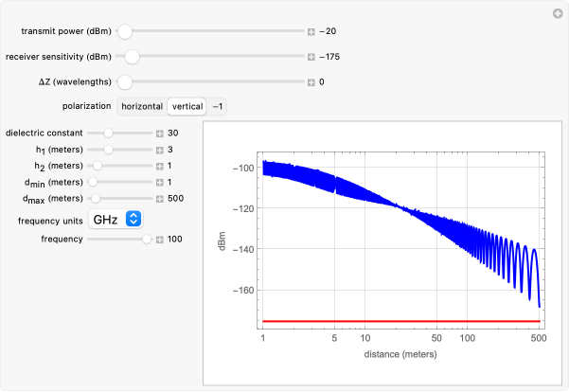Select the -1 polarization option
The image size is (569, 392).
[x=219, y=107]
